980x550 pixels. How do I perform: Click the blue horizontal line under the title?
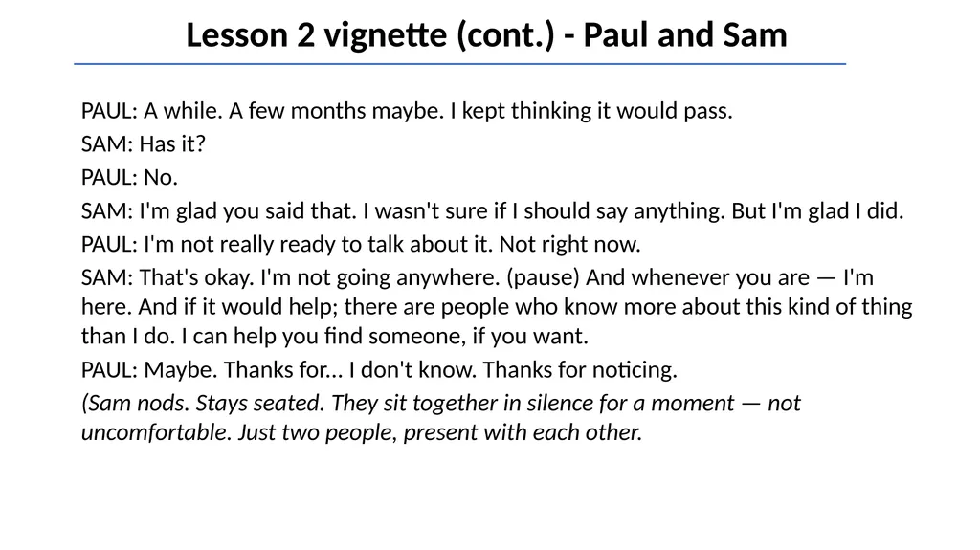[x=459, y=64]
